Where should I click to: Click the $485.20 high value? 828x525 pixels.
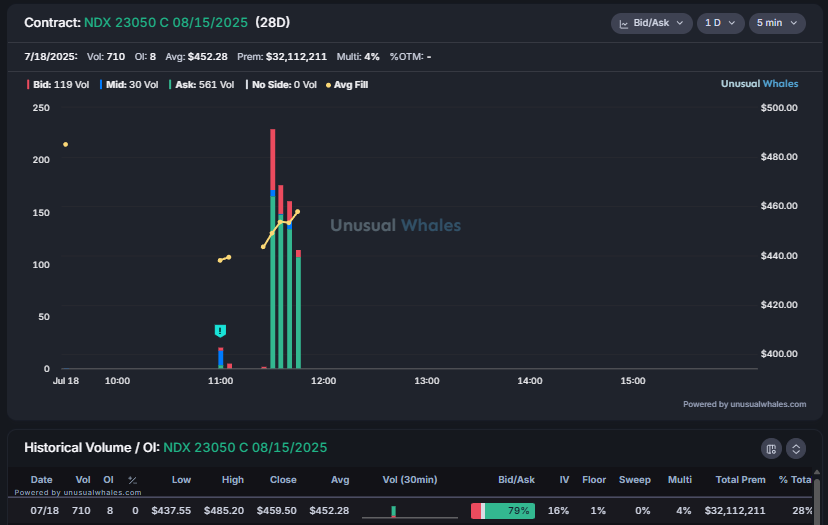point(224,511)
